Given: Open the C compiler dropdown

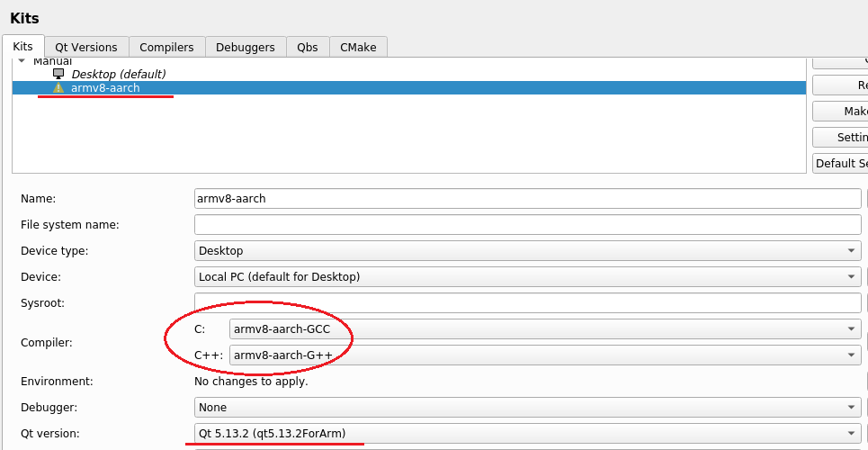Looking at the screenshot, I should (x=545, y=329).
